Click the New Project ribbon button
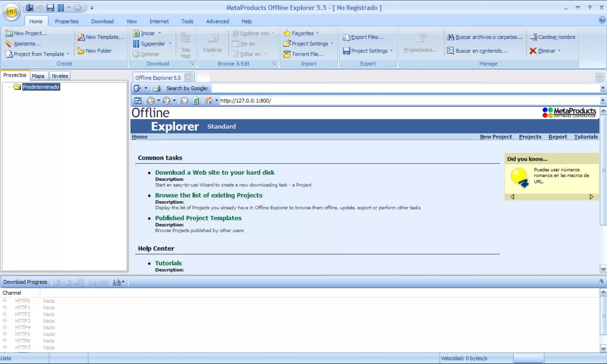 coord(26,33)
